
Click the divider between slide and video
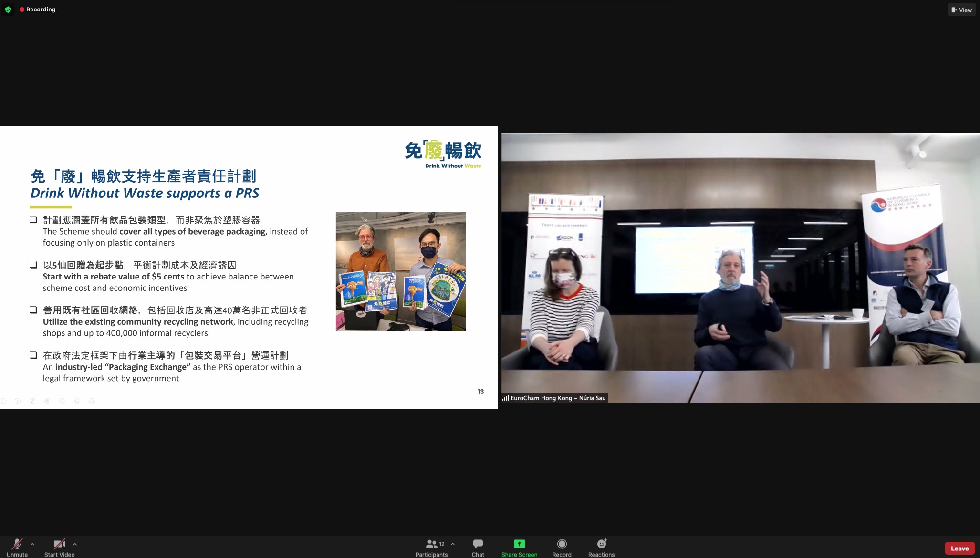tap(499, 267)
